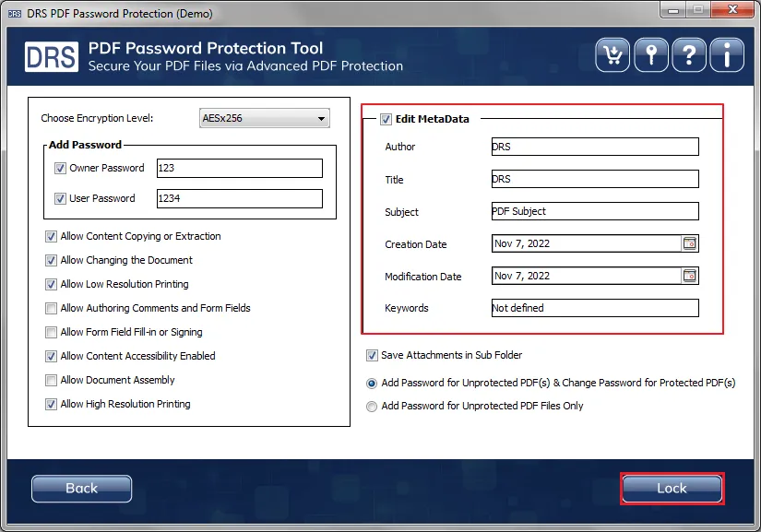The image size is (761, 532).
Task: Click the Keywords text field
Action: (595, 308)
